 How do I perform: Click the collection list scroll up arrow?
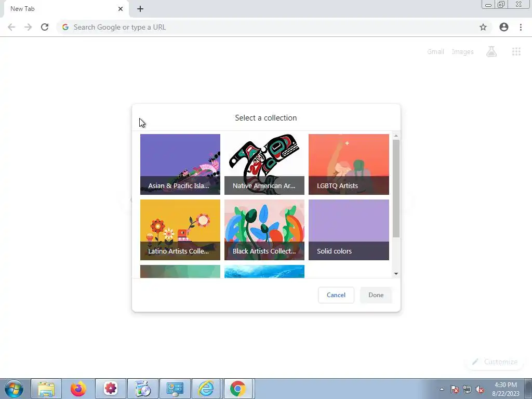pos(396,136)
